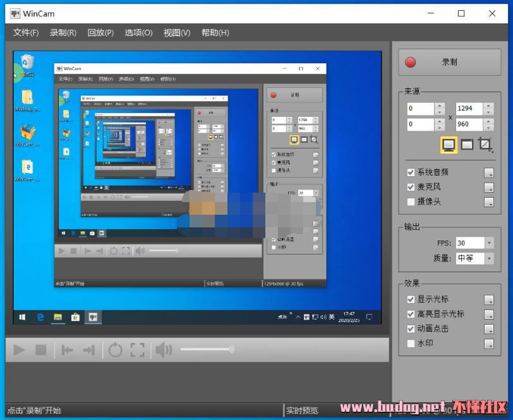Adjust the volume slider handle
The width and height of the screenshot is (513, 420).
[x=232, y=349]
